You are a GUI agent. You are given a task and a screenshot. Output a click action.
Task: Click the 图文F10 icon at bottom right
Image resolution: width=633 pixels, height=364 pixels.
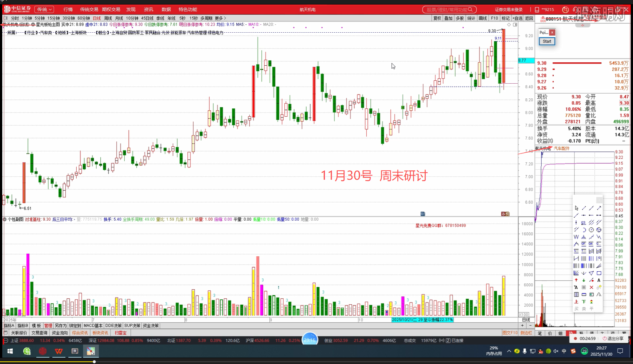click(x=510, y=333)
